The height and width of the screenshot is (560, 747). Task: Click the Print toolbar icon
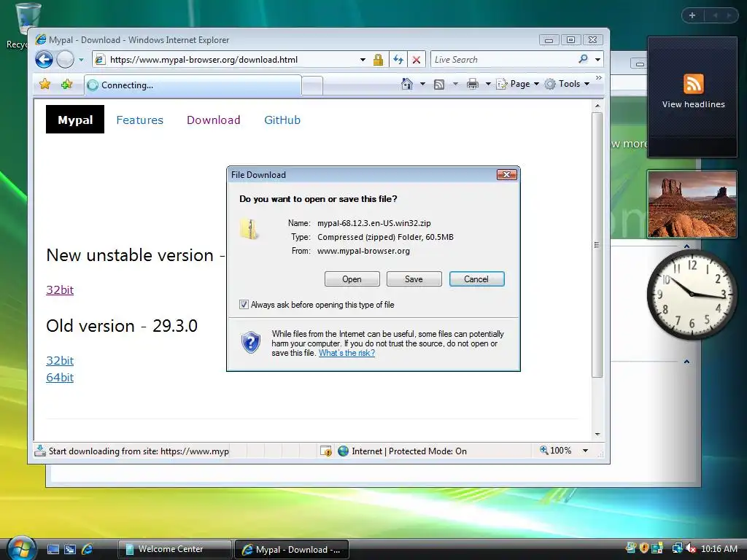(473, 85)
